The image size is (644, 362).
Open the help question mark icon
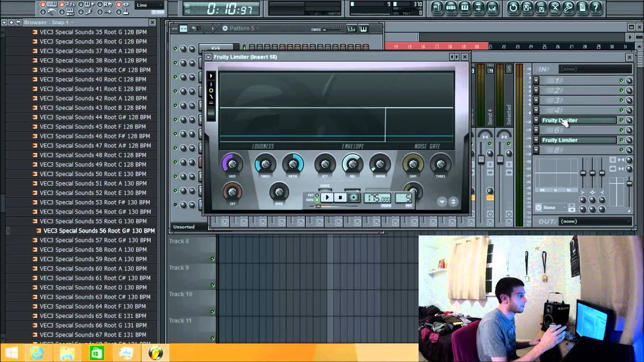pyautogui.click(x=596, y=8)
